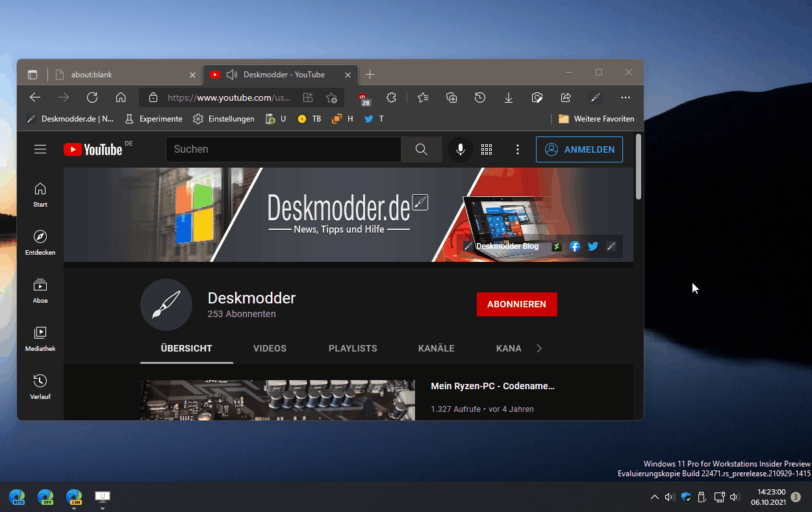Click the YouTube search magnifier button
Viewport: 812px width, 512px height.
click(x=422, y=149)
